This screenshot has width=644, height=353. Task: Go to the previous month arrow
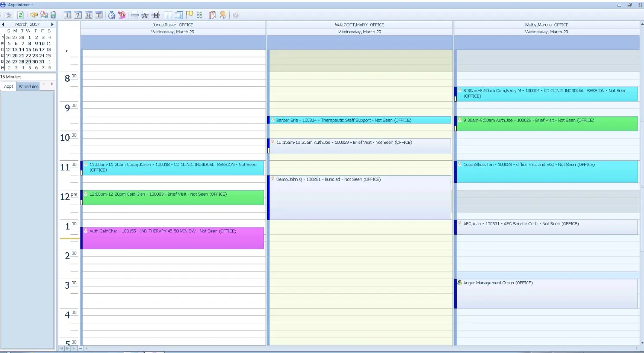point(3,24)
